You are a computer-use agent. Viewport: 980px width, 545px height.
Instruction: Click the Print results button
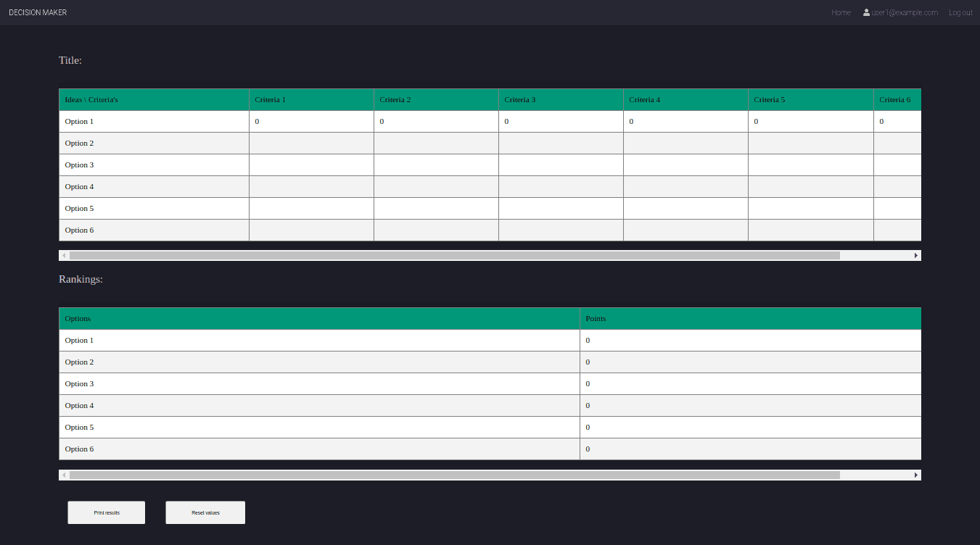coord(107,512)
